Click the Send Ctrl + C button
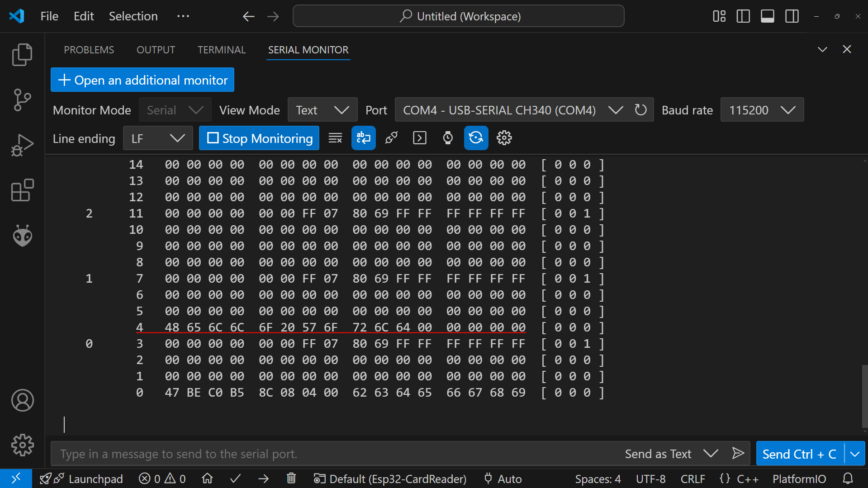This screenshot has height=488, width=868. pyautogui.click(x=800, y=454)
